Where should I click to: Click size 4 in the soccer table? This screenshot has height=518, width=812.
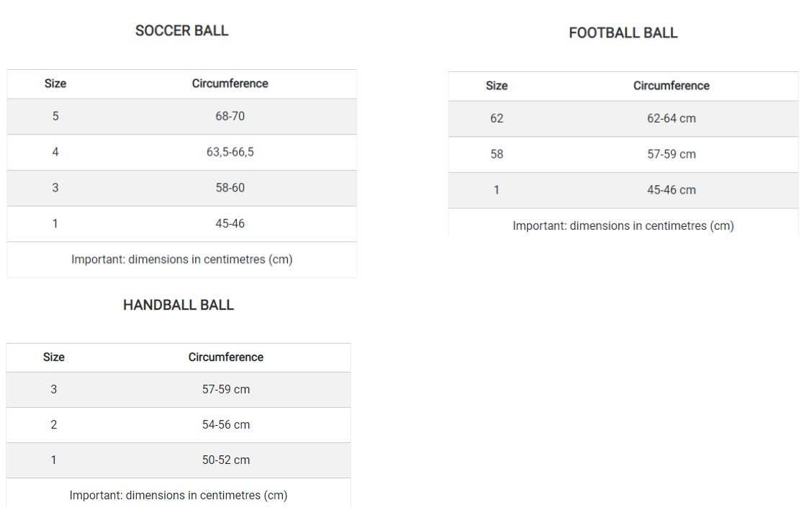(55, 152)
